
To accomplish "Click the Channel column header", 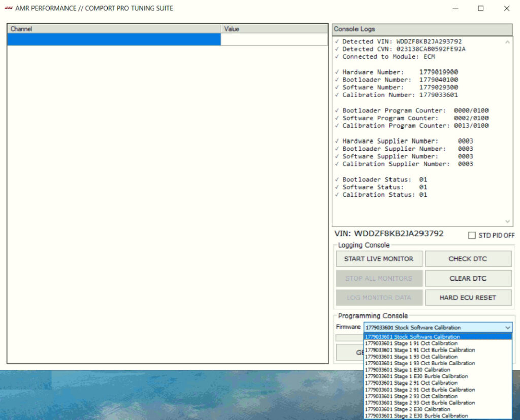I will point(114,29).
